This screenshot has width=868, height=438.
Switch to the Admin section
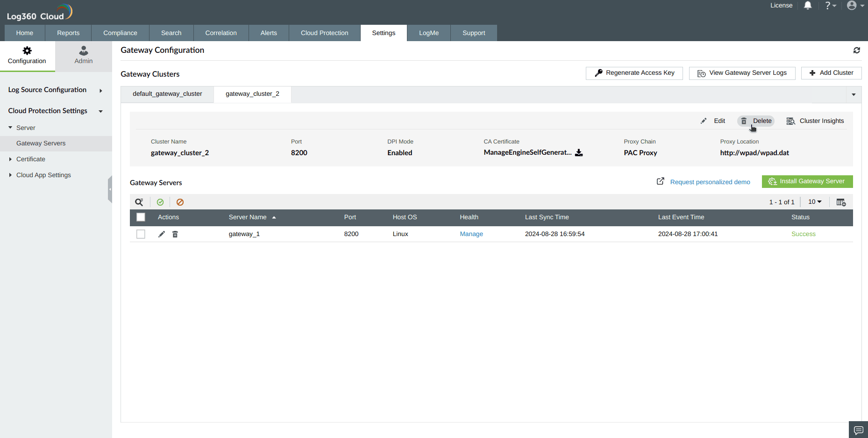84,55
